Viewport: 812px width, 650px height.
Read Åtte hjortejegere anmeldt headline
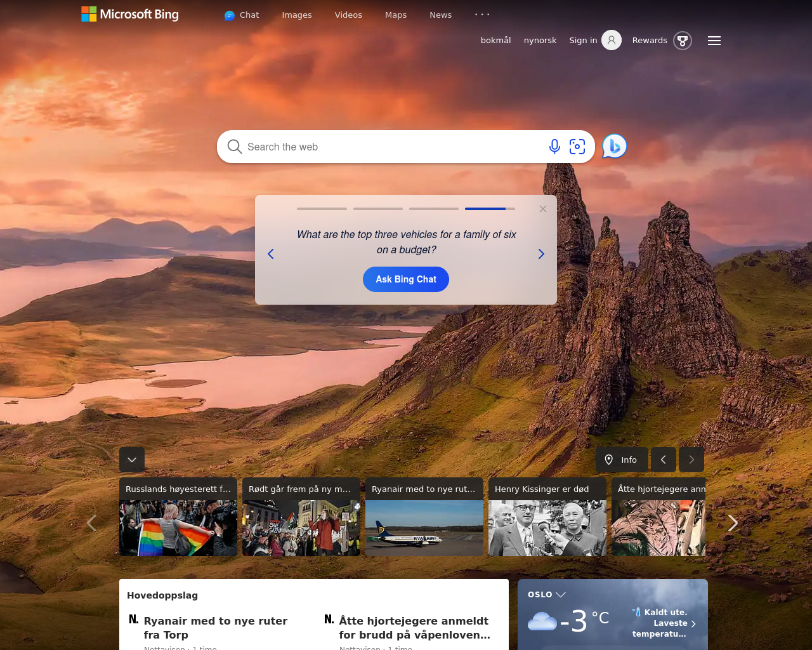(415, 628)
